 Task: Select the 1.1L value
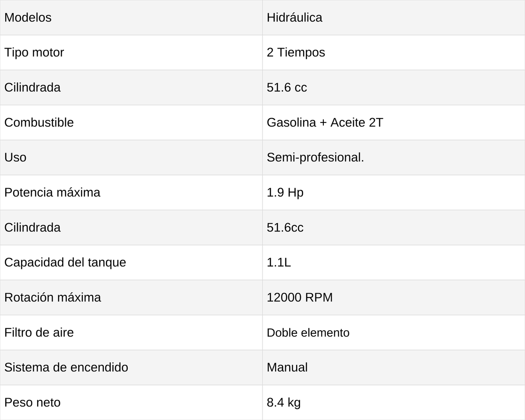pos(279,262)
